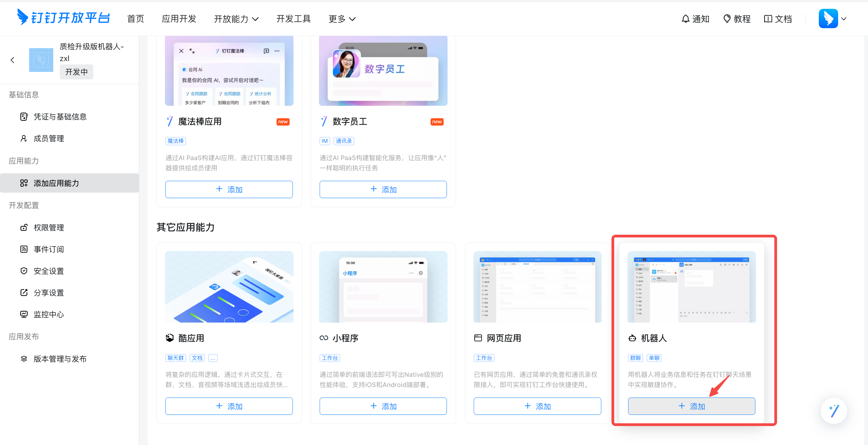The width and height of the screenshot is (868, 445).
Task: Open the floating magic wand assistant
Action: tap(834, 411)
